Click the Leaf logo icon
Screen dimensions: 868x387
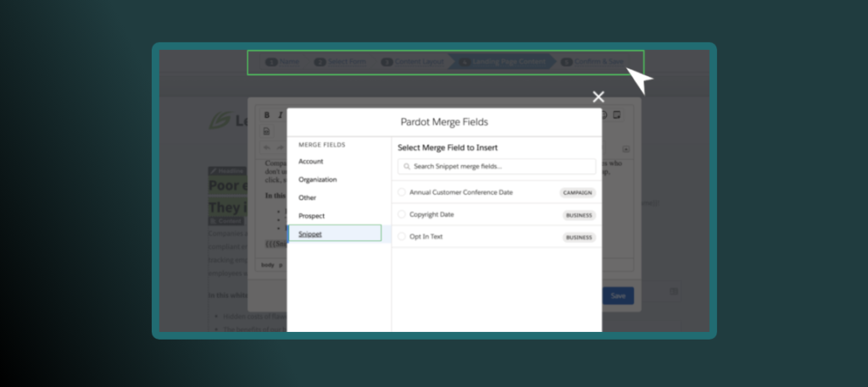[219, 120]
